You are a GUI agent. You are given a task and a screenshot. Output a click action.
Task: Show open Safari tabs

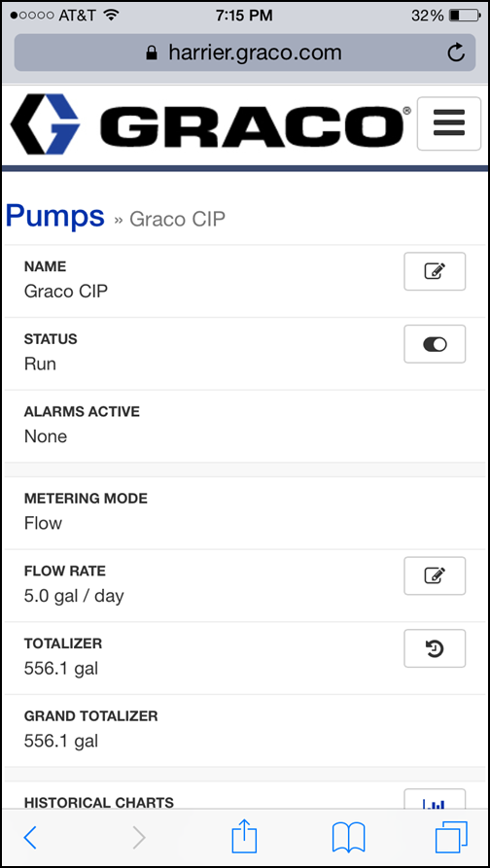(x=451, y=837)
